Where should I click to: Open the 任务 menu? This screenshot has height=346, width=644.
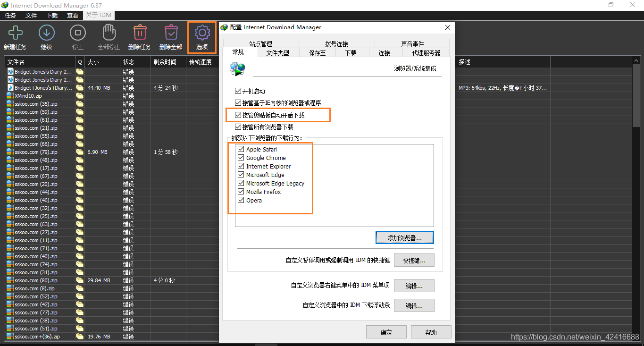(x=10, y=15)
